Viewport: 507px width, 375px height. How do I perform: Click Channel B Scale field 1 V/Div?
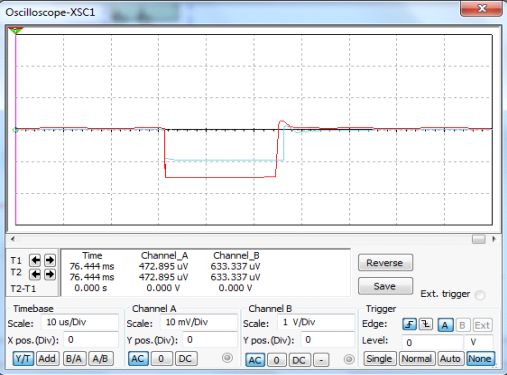[x=316, y=322]
